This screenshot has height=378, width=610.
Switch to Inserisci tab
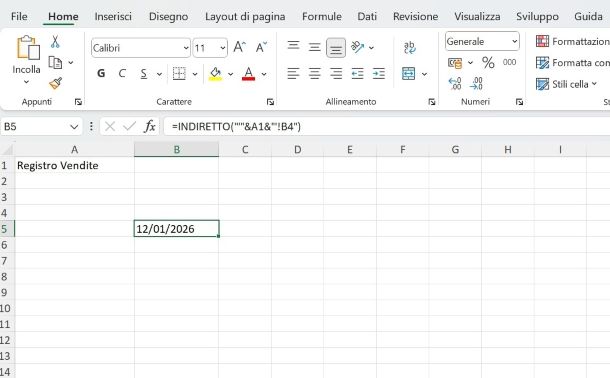113,16
